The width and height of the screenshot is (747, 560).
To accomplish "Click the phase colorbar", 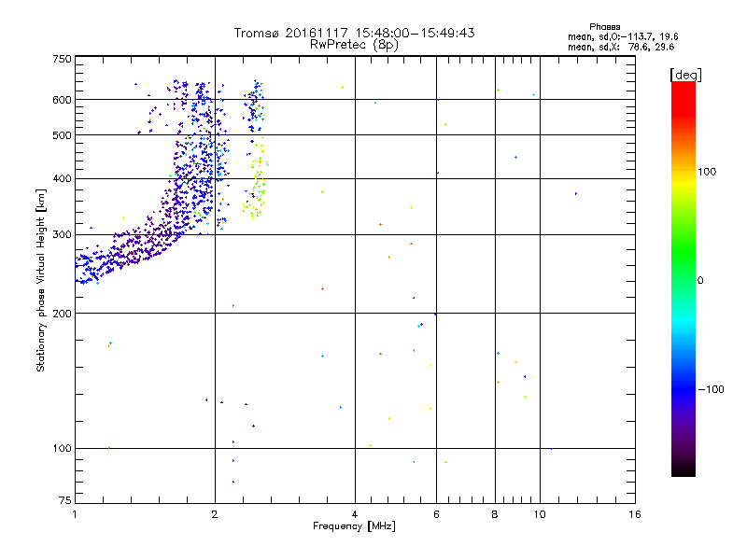I will pyautogui.click(x=684, y=278).
